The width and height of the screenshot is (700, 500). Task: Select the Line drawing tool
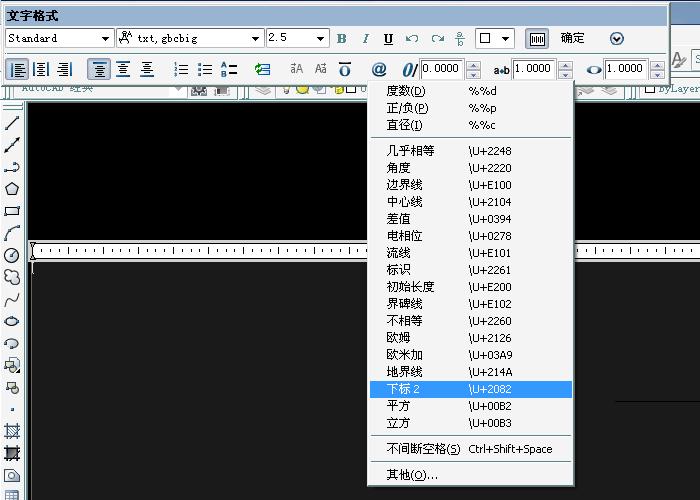point(12,123)
